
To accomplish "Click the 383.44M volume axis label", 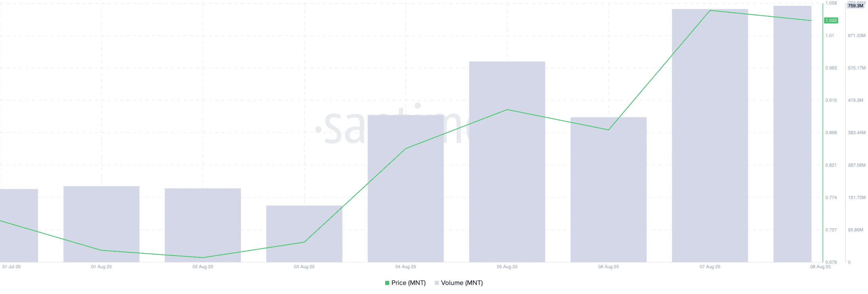I will point(856,133).
